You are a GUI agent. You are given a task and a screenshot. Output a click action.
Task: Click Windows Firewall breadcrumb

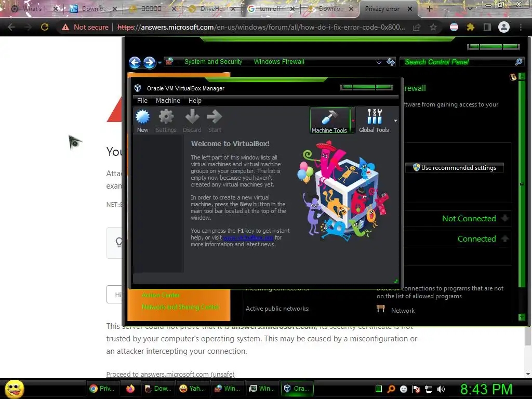coord(279,62)
